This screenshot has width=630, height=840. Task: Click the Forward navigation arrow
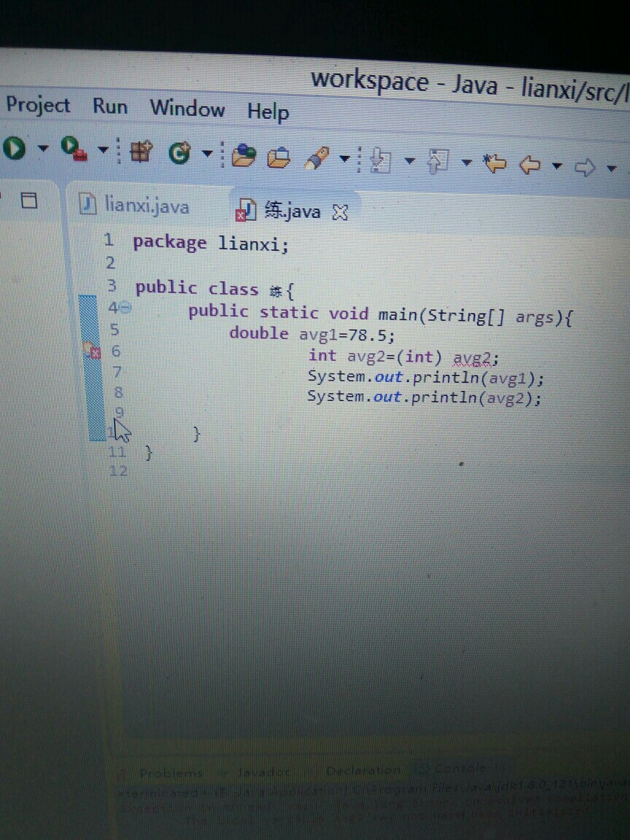coord(585,167)
